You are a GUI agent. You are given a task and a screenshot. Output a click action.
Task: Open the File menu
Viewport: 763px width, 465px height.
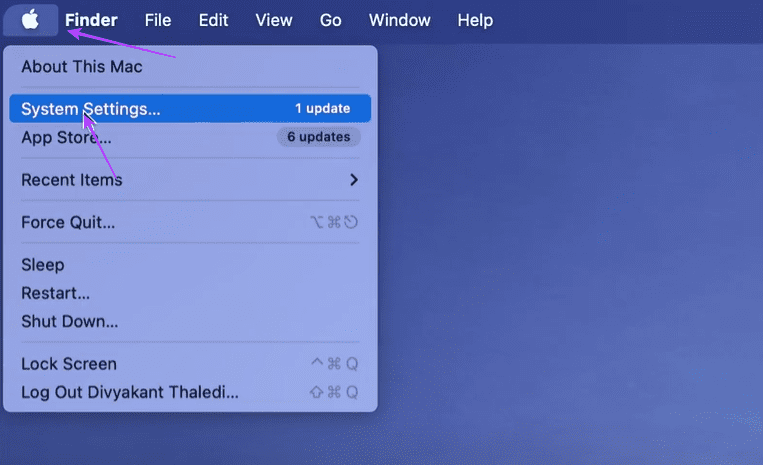(158, 20)
